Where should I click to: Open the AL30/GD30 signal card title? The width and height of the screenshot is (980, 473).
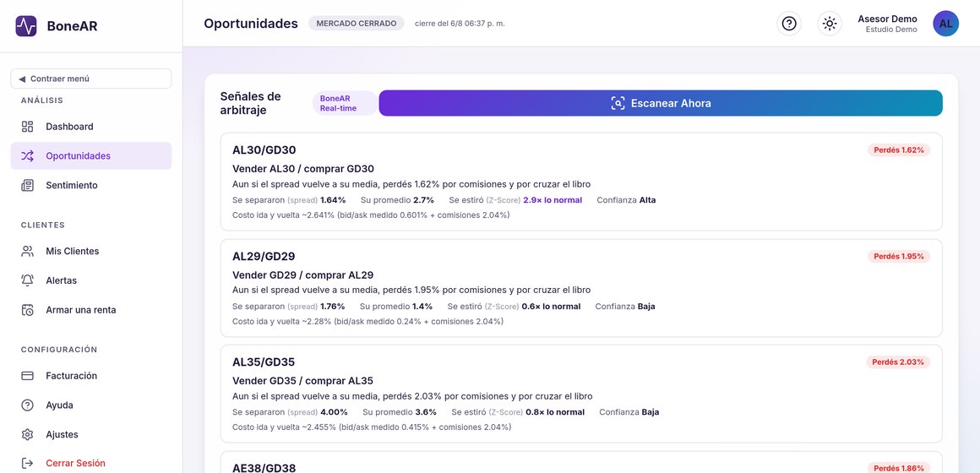click(264, 150)
